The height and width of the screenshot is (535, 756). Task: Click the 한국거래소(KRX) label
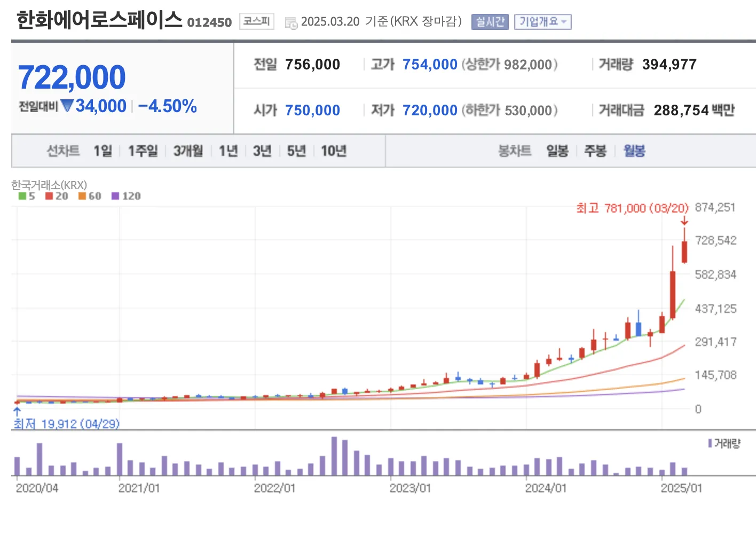49,185
